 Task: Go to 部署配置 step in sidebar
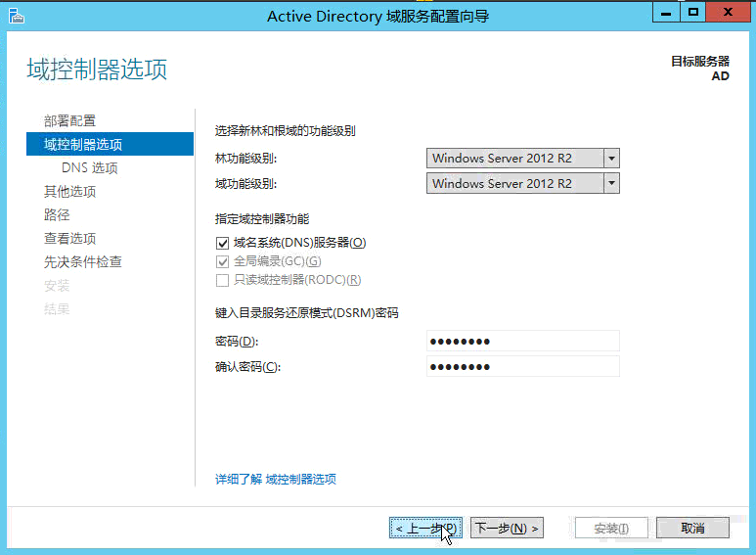pos(69,120)
